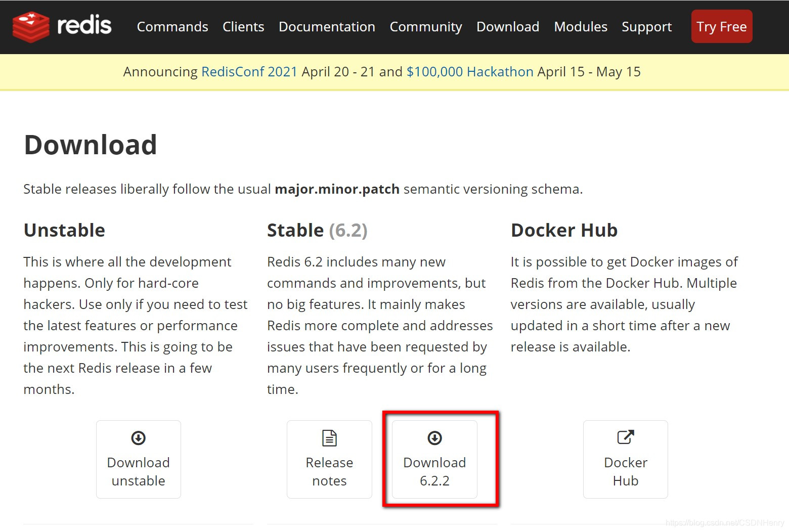Screen dimensions: 789x532
Task: Click the external link icon above 'Docker Hub'
Action: coord(626,437)
